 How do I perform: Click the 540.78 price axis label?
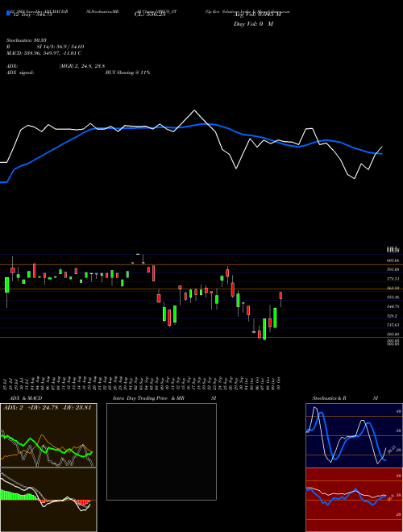[393, 306]
